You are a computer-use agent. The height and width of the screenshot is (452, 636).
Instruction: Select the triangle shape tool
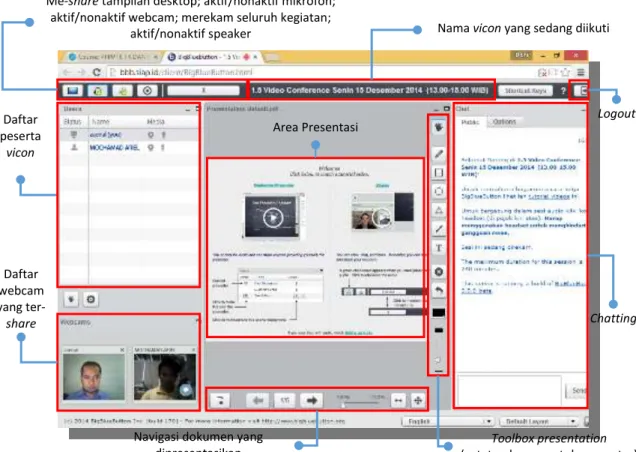[438, 210]
